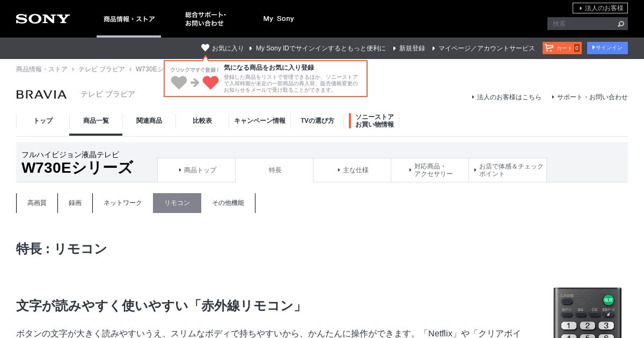Image resolution: width=644 pixels, height=338 pixels.
Task: Click 法人のお客様はこちら link
Action: 509,97
